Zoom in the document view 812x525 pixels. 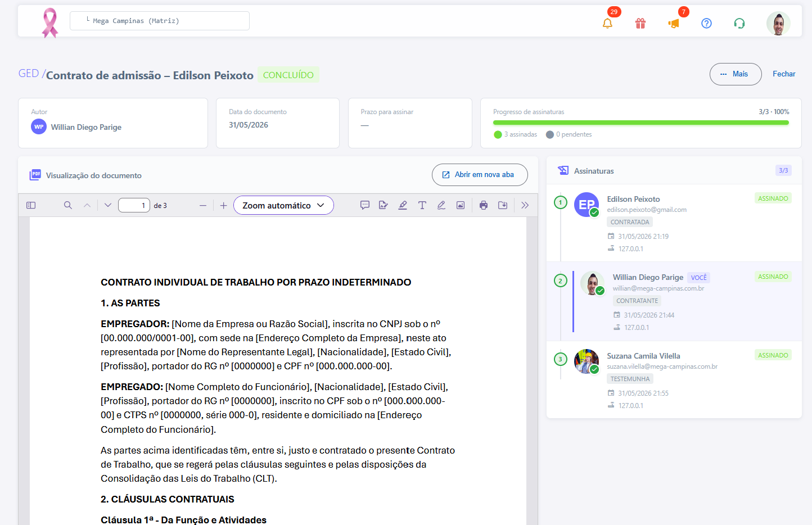[223, 205]
